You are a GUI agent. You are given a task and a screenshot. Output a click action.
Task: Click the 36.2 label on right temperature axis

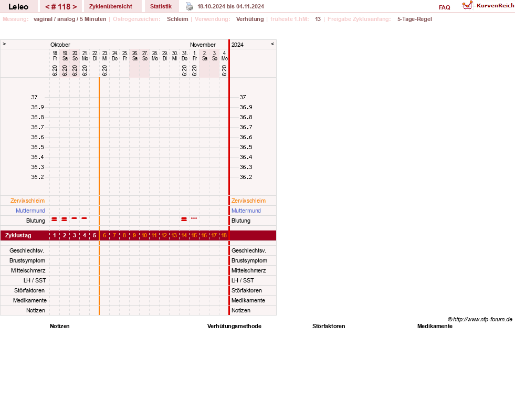pos(246,177)
